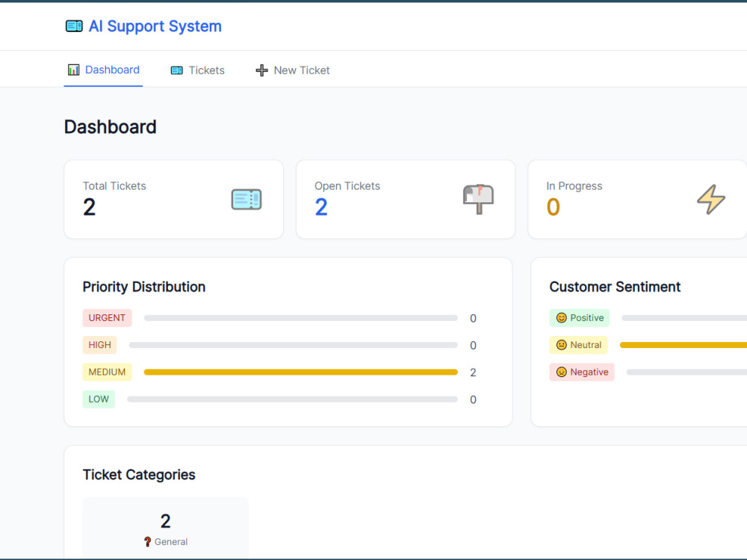Viewport: 747px width, 560px height.
Task: Open the General category card showing 2
Action: [x=165, y=528]
